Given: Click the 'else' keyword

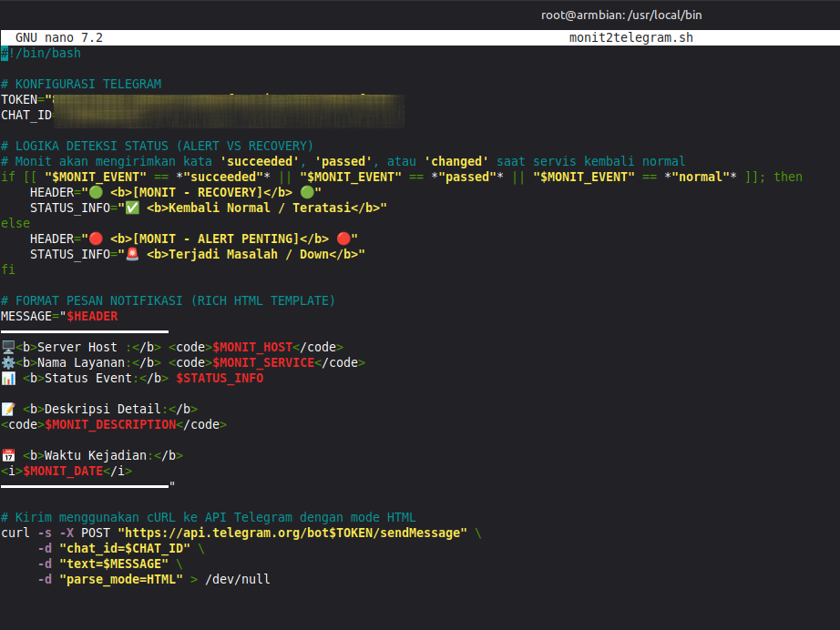Looking at the screenshot, I should [x=15, y=223].
